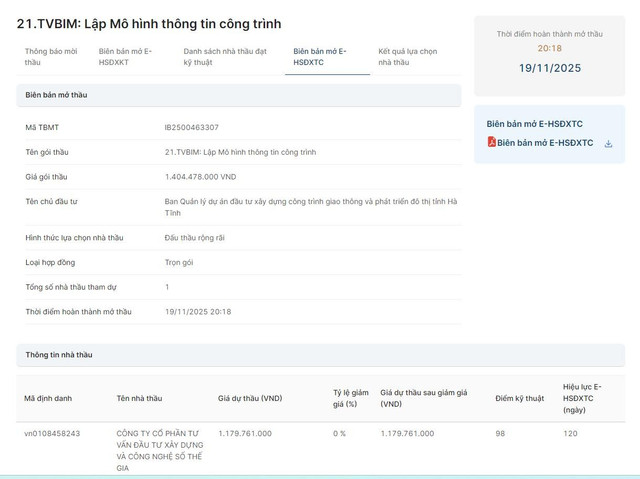Click bidder ID vn0108458243

[x=52, y=433]
